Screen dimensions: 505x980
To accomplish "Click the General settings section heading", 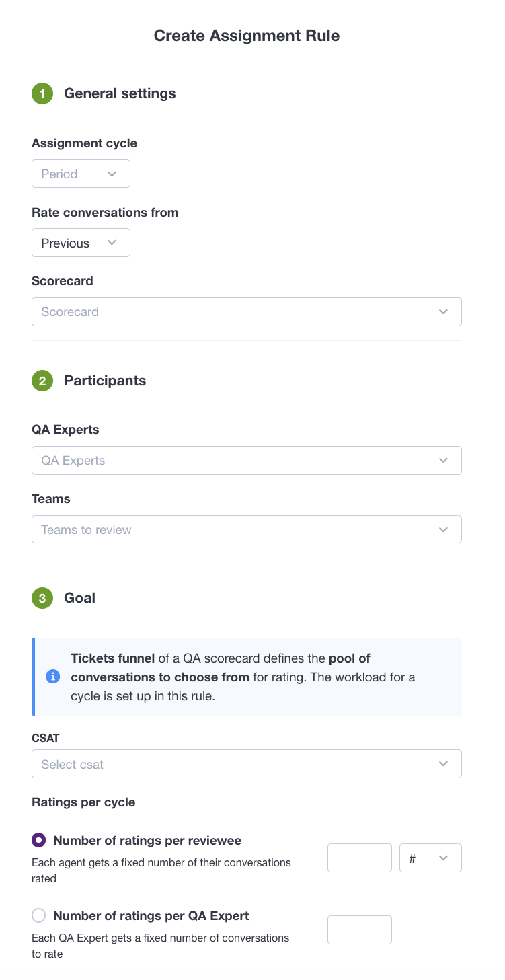I will point(120,93).
